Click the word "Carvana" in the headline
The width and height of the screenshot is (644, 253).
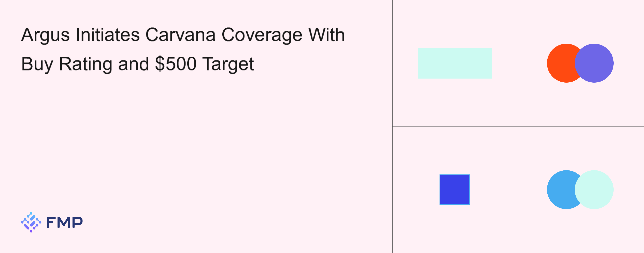coord(180,35)
